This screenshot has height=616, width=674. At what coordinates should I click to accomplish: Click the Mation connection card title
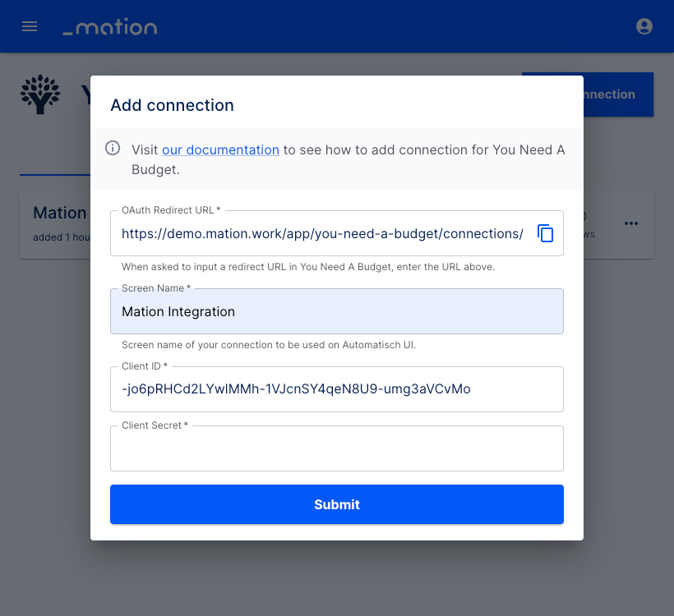[60, 213]
